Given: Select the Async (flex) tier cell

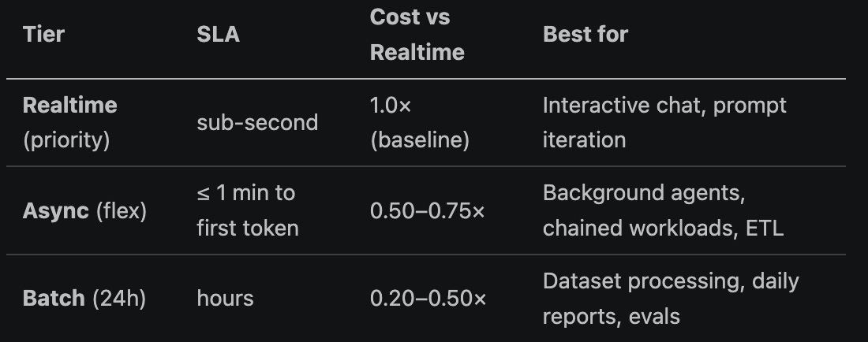Looking at the screenshot, I should [84, 211].
